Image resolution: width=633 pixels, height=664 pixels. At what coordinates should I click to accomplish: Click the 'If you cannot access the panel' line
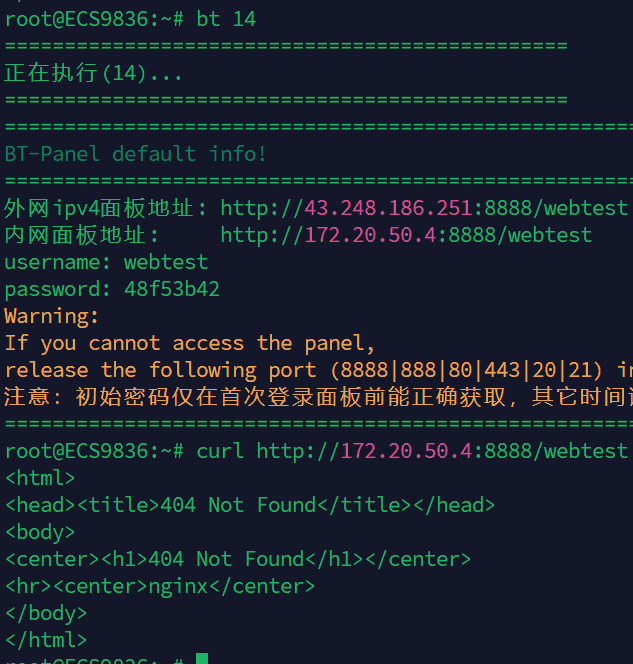(190, 343)
